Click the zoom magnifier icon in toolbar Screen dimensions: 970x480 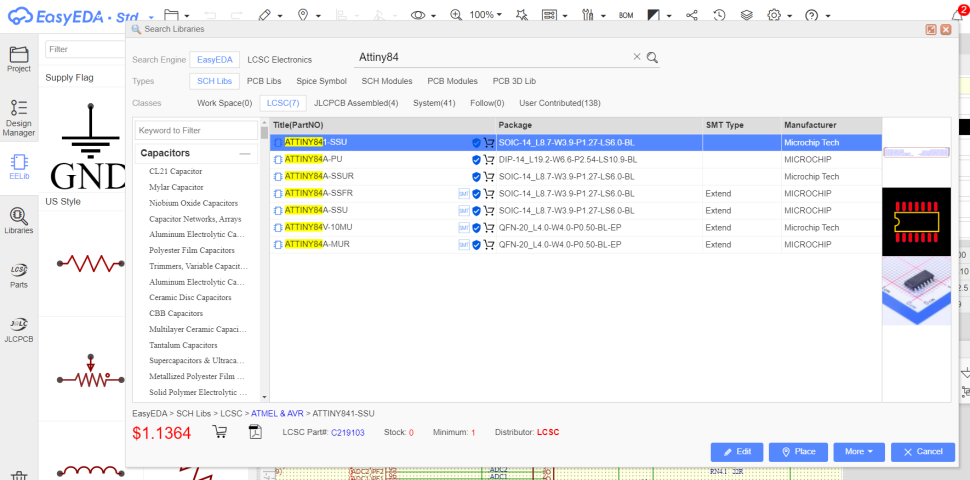coord(456,14)
